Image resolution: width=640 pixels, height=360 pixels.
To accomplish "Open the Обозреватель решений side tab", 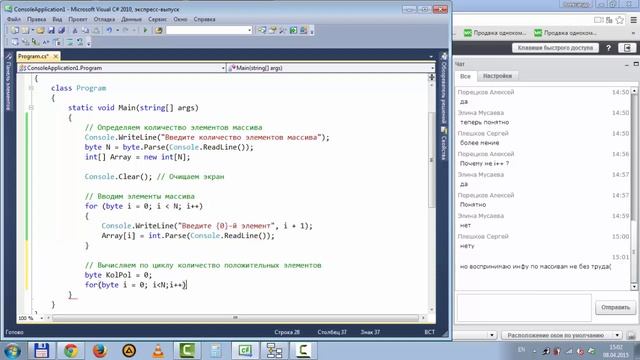I will tap(444, 89).
